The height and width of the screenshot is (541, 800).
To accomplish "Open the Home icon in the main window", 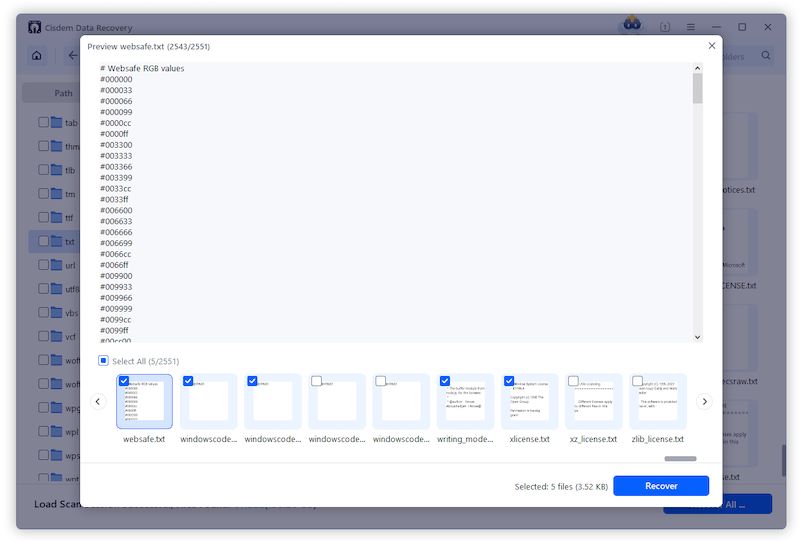I will (x=37, y=56).
